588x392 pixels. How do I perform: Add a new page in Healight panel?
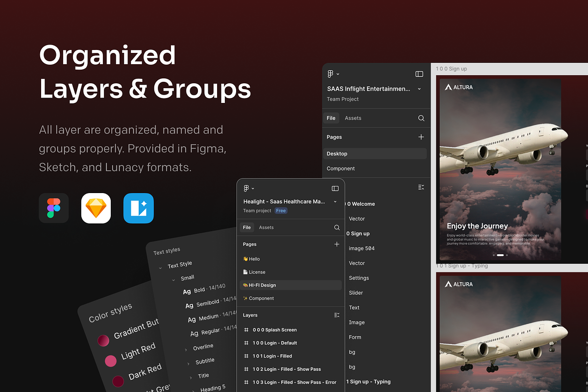point(337,244)
